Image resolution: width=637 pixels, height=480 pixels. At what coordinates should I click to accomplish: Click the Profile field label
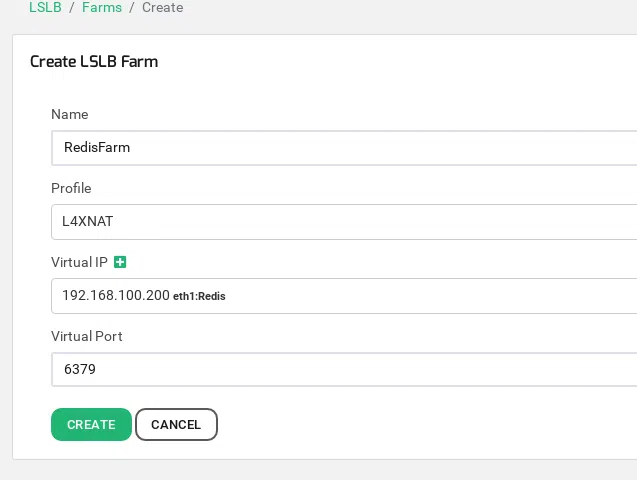point(71,189)
